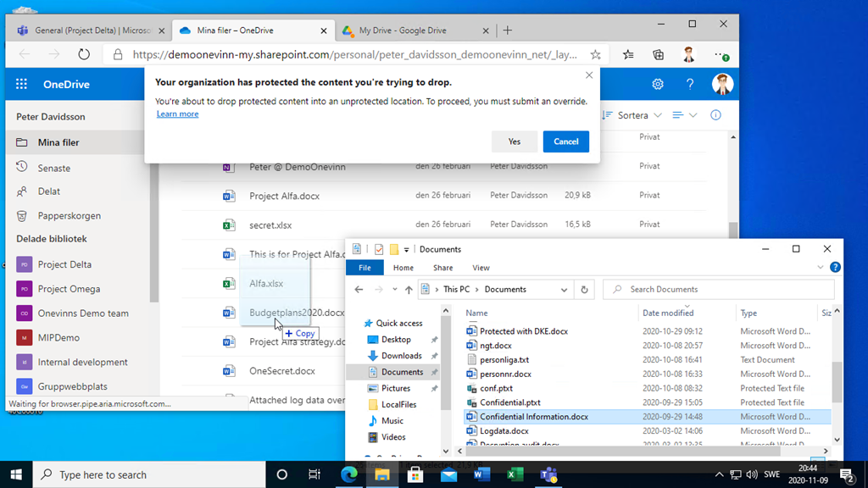
Task: Launch Excel from the taskbar
Action: coord(515,474)
